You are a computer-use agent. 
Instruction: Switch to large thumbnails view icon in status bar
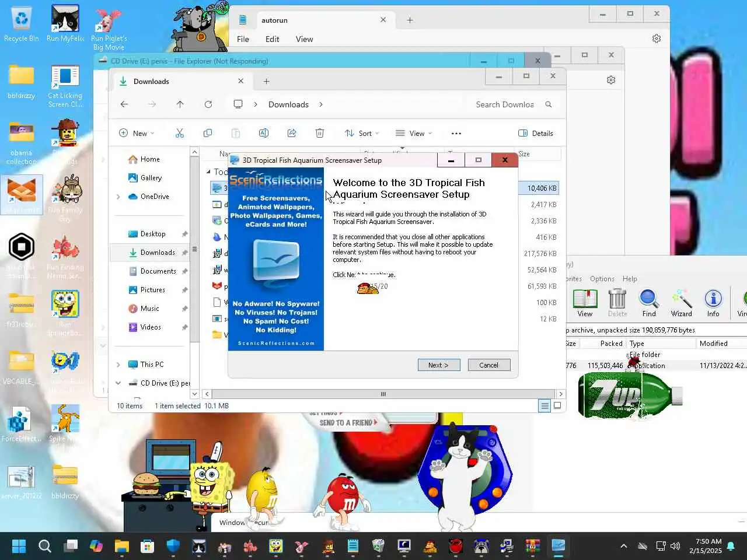pyautogui.click(x=557, y=406)
